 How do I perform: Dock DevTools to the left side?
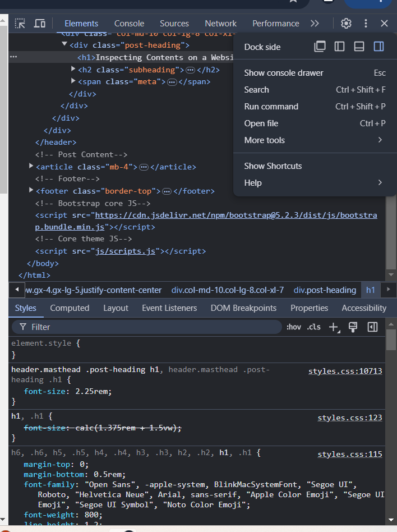point(339,47)
